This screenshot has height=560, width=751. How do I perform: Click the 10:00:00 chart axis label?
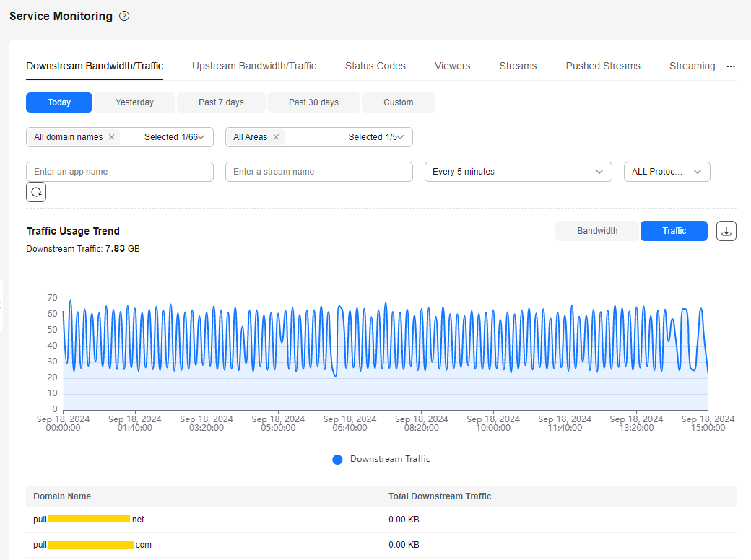coord(492,423)
